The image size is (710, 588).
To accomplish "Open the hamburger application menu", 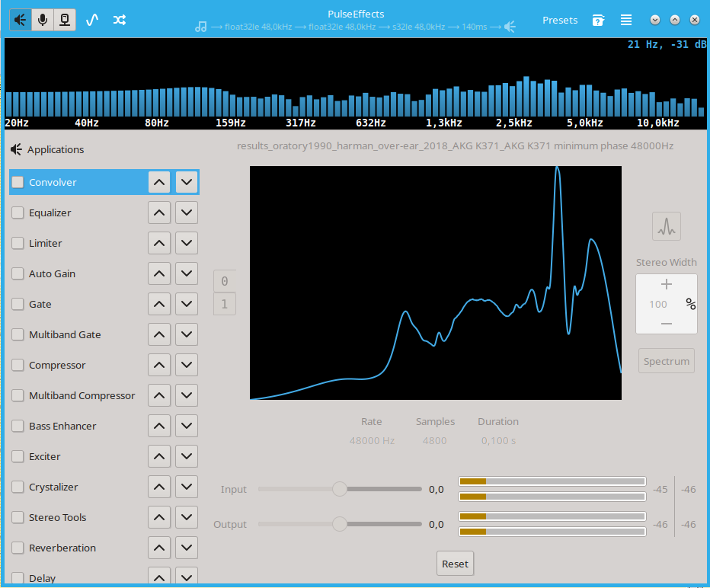I will pyautogui.click(x=626, y=20).
